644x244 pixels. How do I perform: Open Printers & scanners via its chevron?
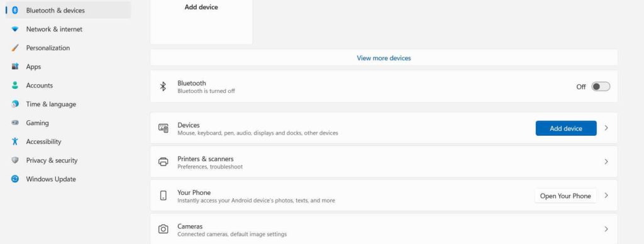(x=606, y=162)
